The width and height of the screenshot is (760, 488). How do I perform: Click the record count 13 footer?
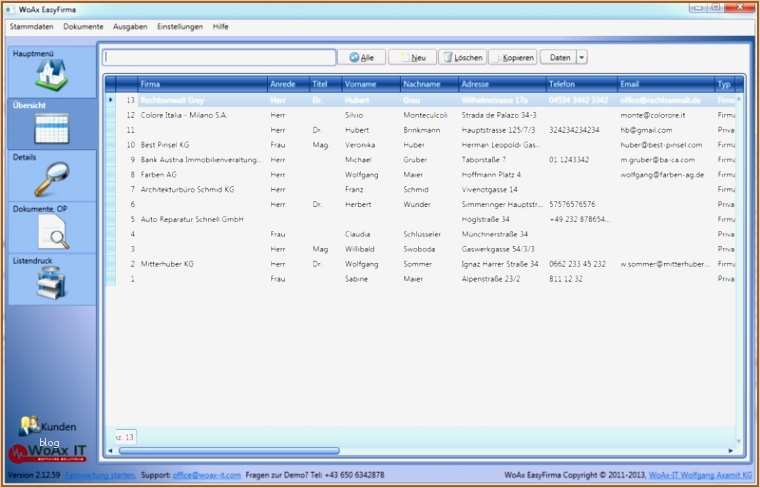[x=126, y=437]
